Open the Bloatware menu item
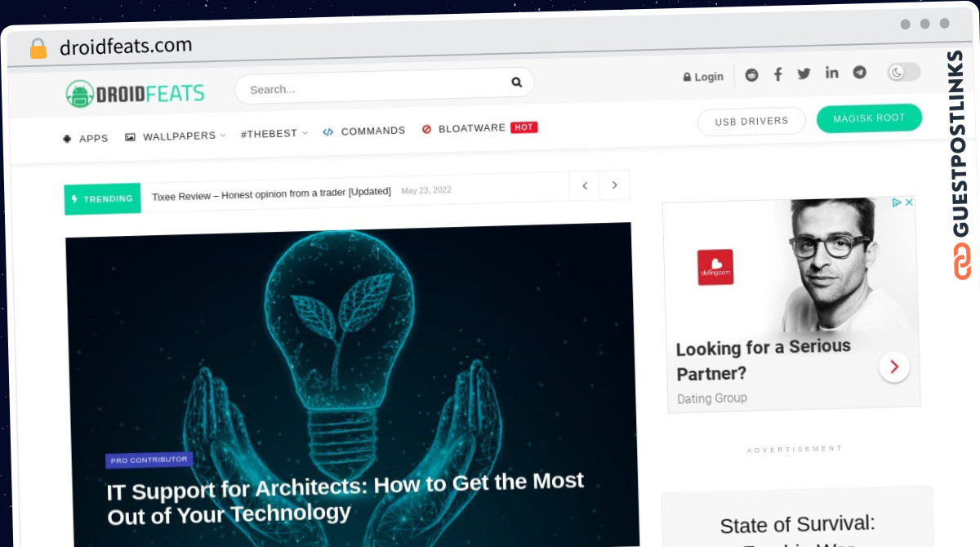Screen dimensions: 980x547 coord(479,128)
